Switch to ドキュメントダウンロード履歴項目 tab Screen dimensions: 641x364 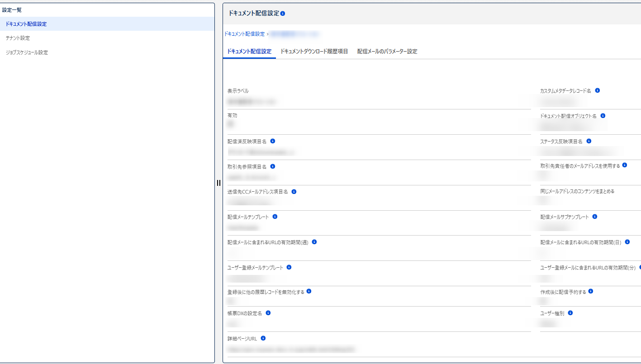pos(314,52)
